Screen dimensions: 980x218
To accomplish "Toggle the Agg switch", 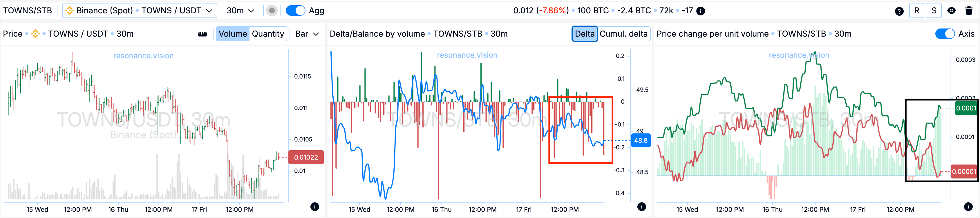I will pos(295,11).
